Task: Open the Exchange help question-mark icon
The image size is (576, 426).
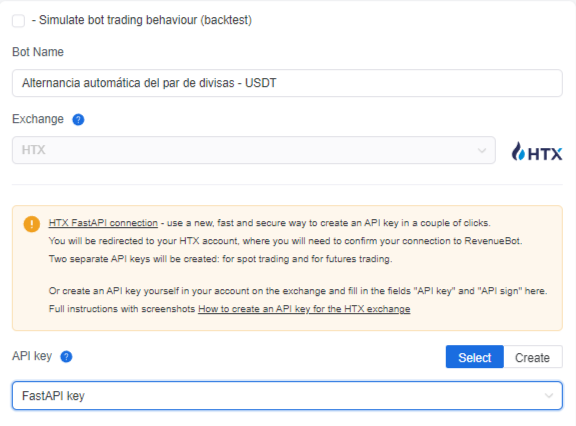Action: tap(78, 119)
